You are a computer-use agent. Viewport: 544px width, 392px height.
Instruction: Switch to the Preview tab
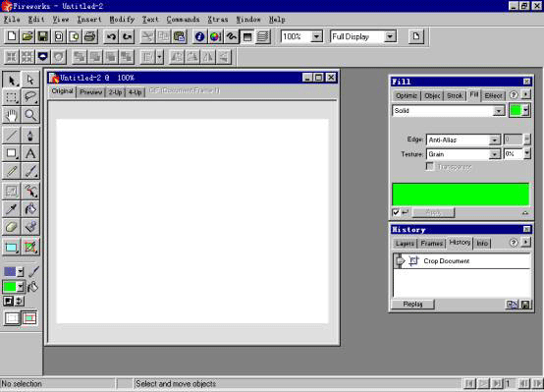click(90, 92)
